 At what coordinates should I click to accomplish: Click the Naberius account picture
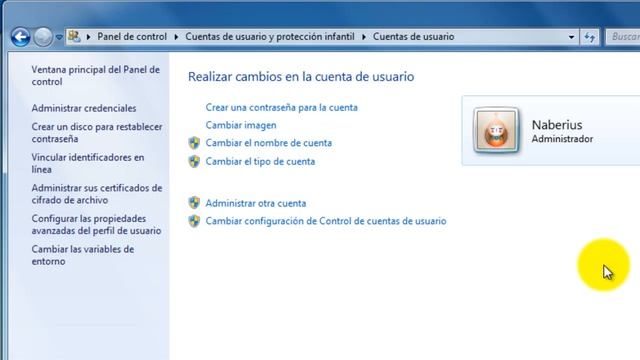(496, 131)
